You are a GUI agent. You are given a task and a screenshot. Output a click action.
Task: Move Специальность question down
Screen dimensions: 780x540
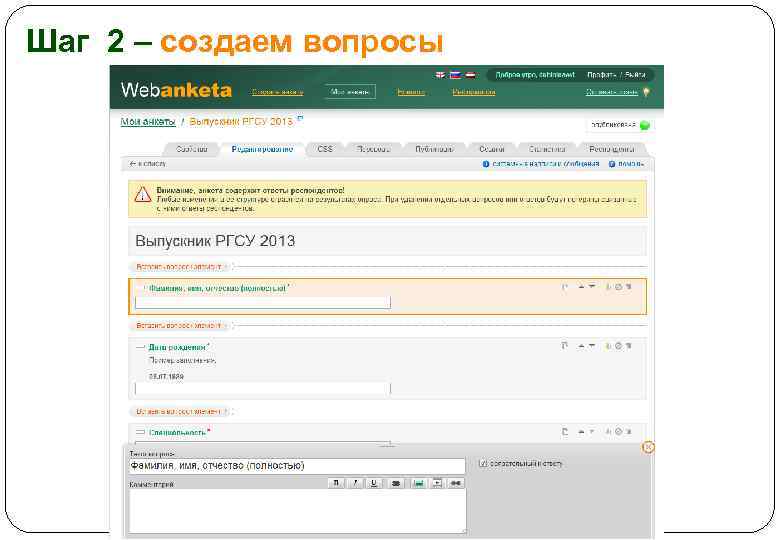click(592, 432)
